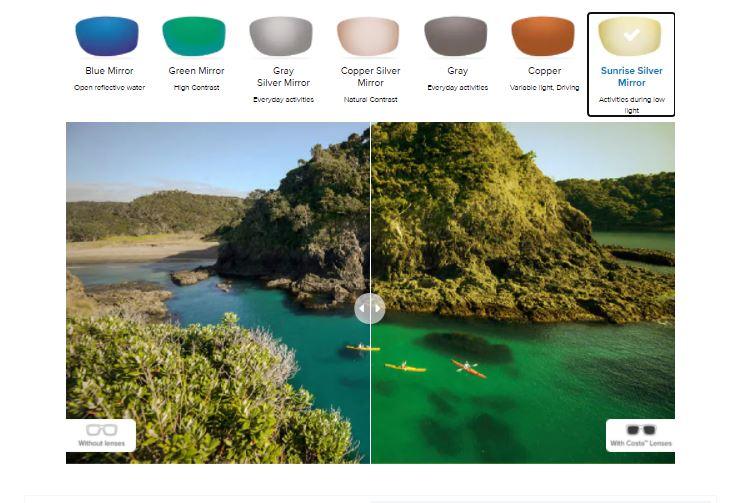Click the lens-filtered right half of the photo

coord(523,293)
